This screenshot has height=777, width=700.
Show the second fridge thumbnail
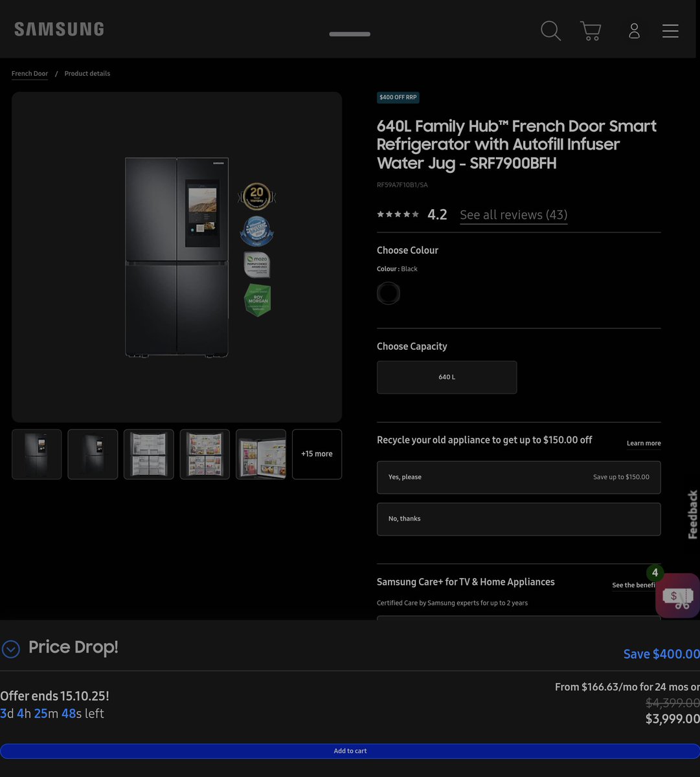93,455
